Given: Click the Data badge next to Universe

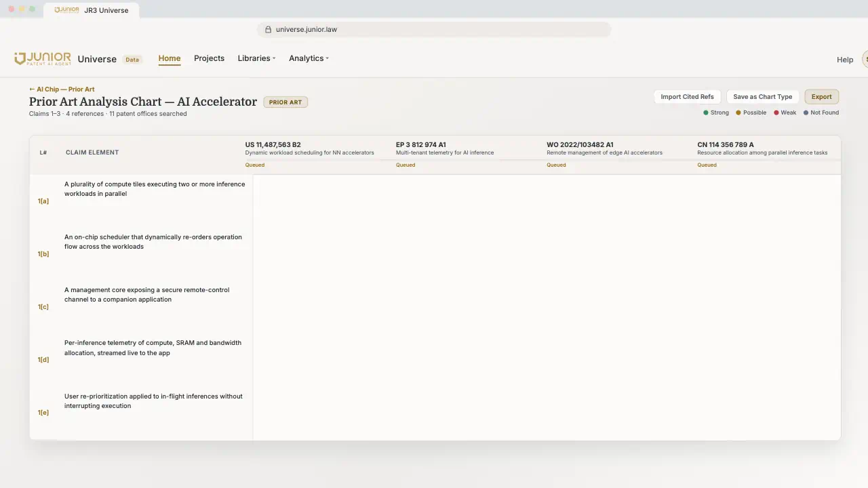Looking at the screenshot, I should 132,60.
